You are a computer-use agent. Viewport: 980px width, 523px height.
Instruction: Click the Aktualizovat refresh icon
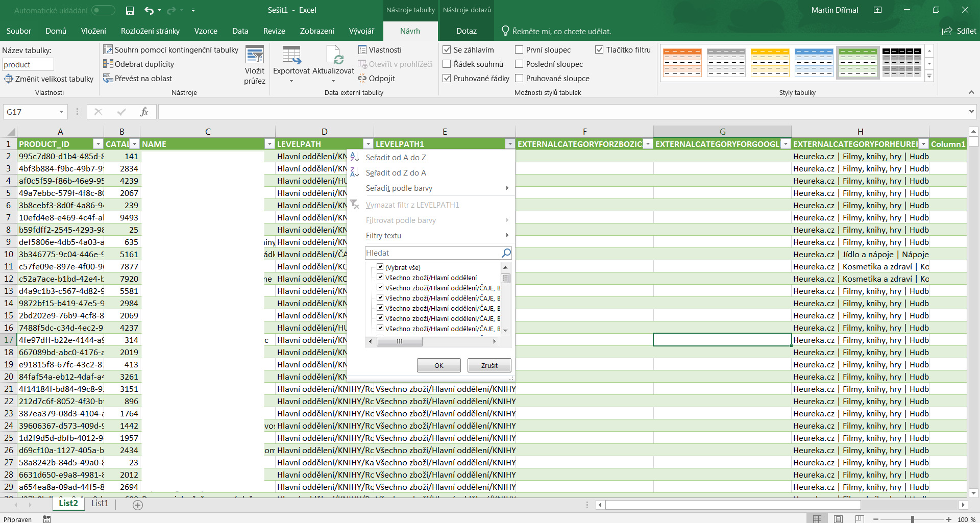(334, 55)
